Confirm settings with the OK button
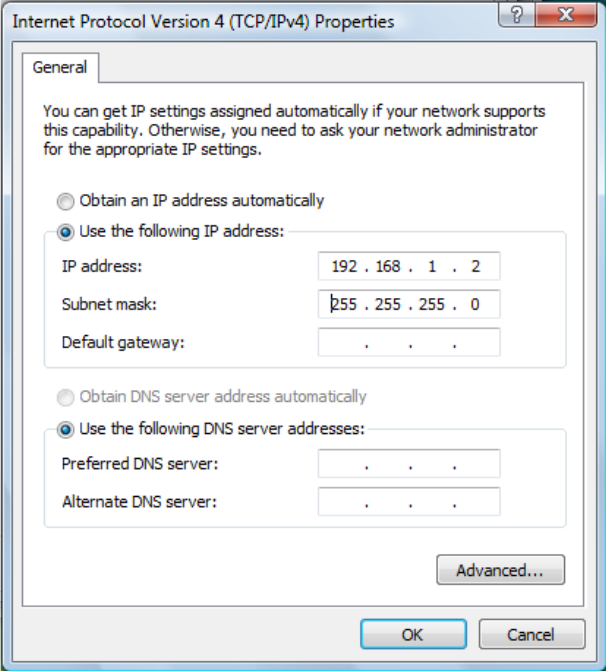This screenshot has width=606, height=671. click(412, 634)
